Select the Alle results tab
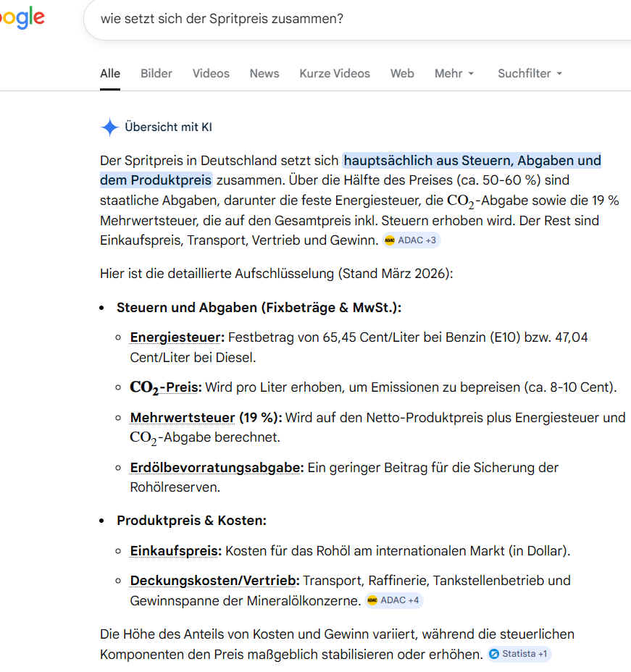631x672 pixels. pos(110,73)
